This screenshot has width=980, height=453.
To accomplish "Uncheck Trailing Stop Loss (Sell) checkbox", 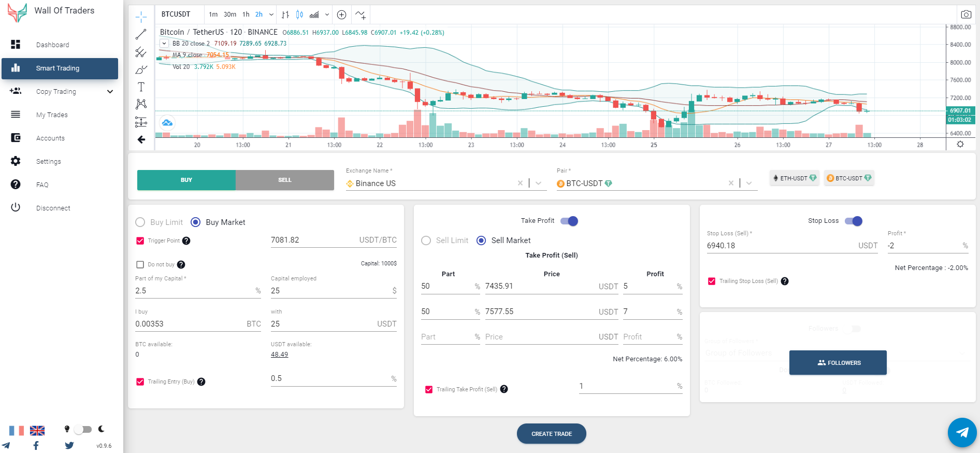I will click(x=712, y=281).
